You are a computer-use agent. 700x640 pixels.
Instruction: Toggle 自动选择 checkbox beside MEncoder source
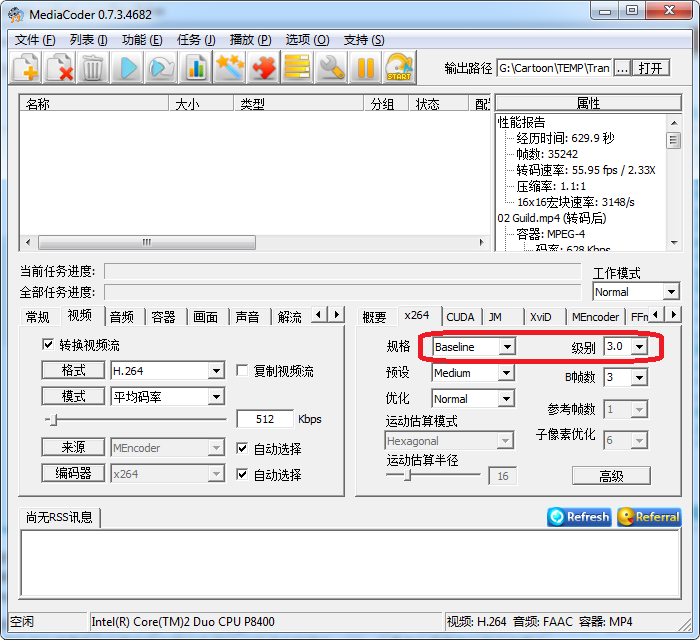click(x=242, y=448)
